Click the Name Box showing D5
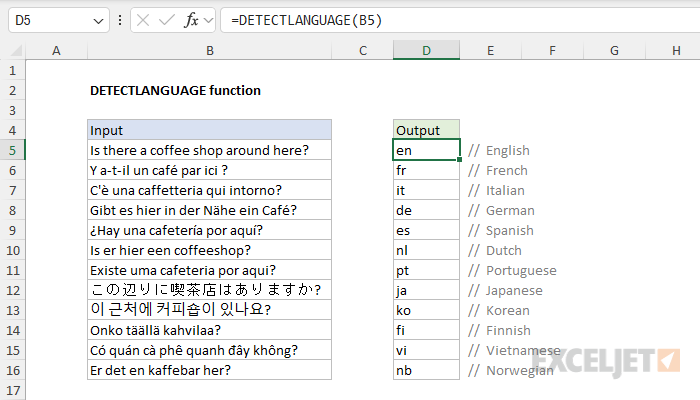Viewport: 700px width, 400px height. click(x=58, y=20)
